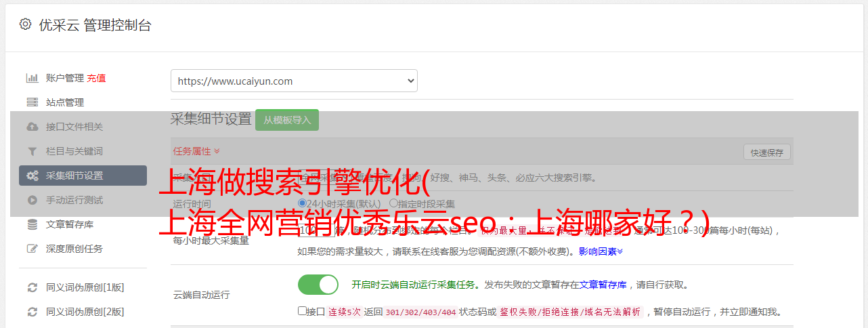Click the 301/302/403/404 status code text
Viewport: 868px width, 328px height.
[x=420, y=312]
